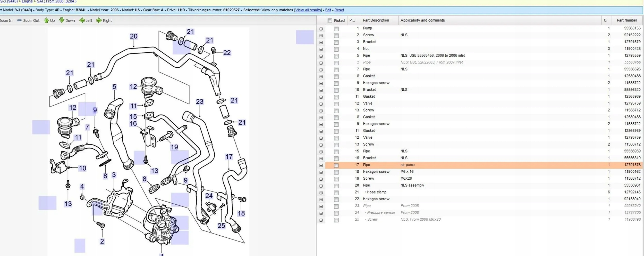644x256 pixels.
Task: Click the Reset link
Action: (339, 10)
